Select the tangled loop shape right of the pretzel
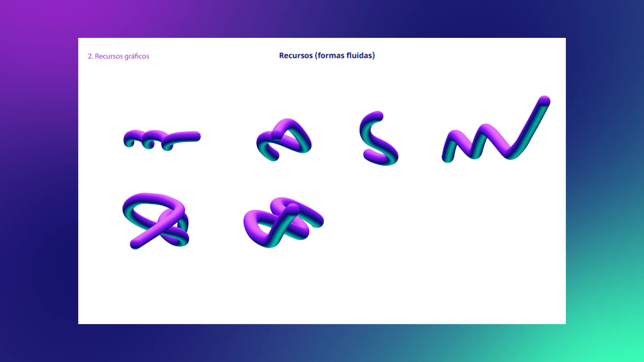This screenshot has height=362, width=644. coord(283,223)
